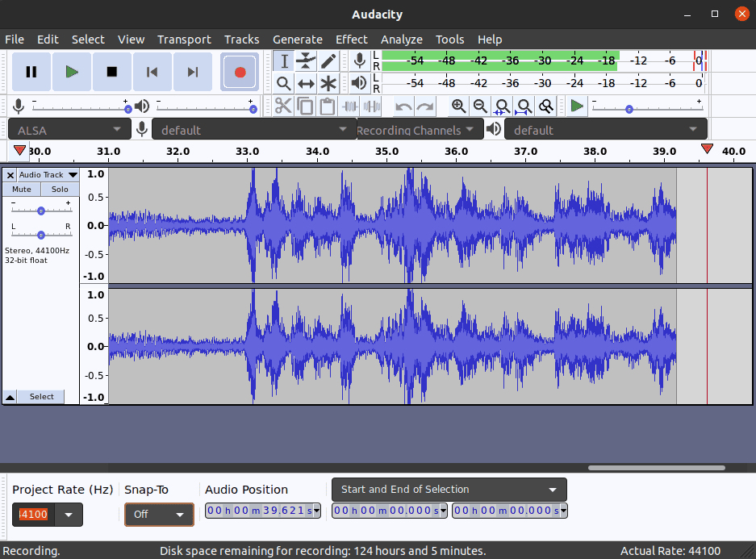Open the Snap-To Off dropdown
The height and width of the screenshot is (559, 756).
[159, 515]
